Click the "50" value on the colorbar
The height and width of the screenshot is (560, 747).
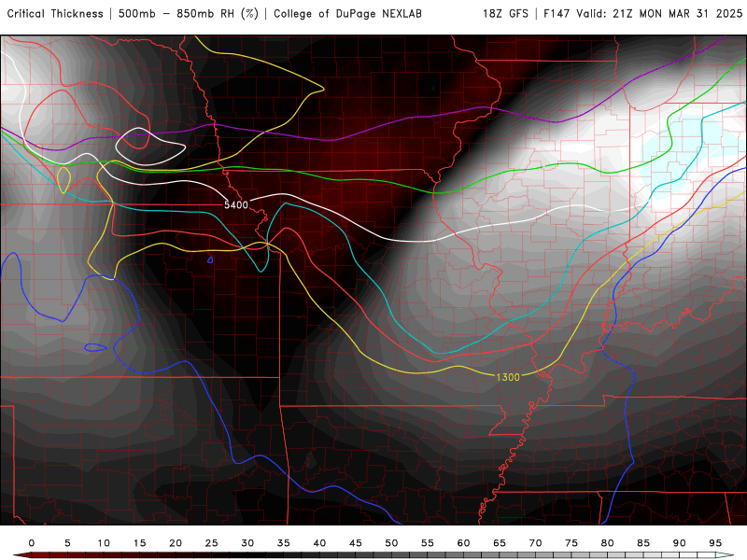pyautogui.click(x=391, y=543)
